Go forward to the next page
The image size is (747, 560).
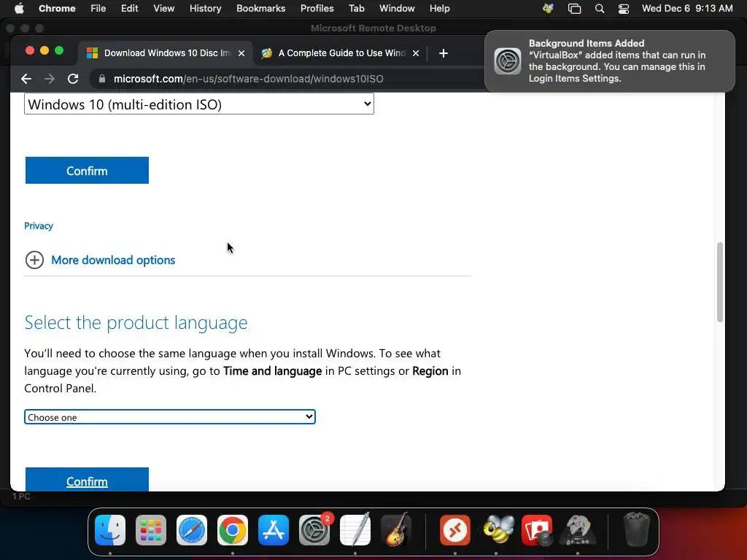(x=50, y=79)
